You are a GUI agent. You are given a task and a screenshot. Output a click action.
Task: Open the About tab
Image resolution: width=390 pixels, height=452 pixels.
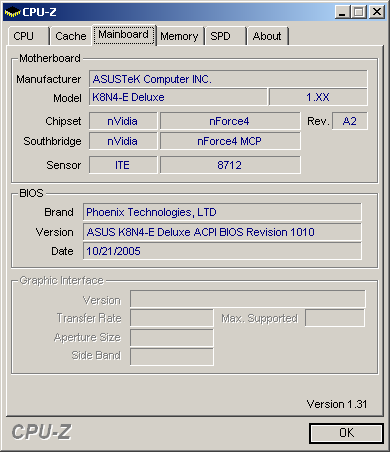[267, 36]
